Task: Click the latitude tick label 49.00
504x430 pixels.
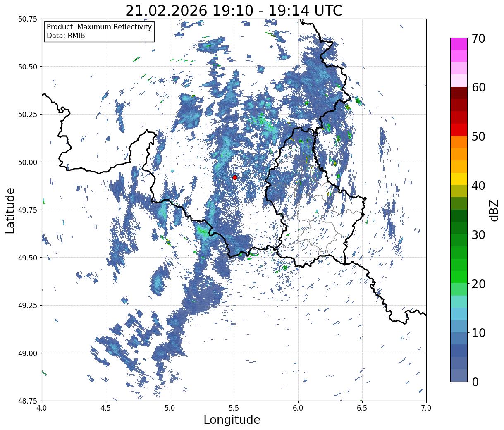Action: pyautogui.click(x=27, y=353)
